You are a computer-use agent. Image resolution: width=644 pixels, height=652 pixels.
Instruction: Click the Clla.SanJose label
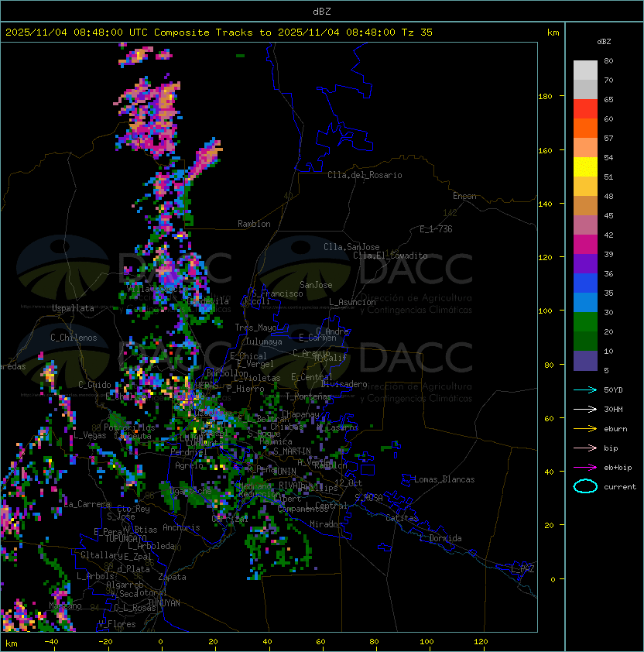coord(351,247)
